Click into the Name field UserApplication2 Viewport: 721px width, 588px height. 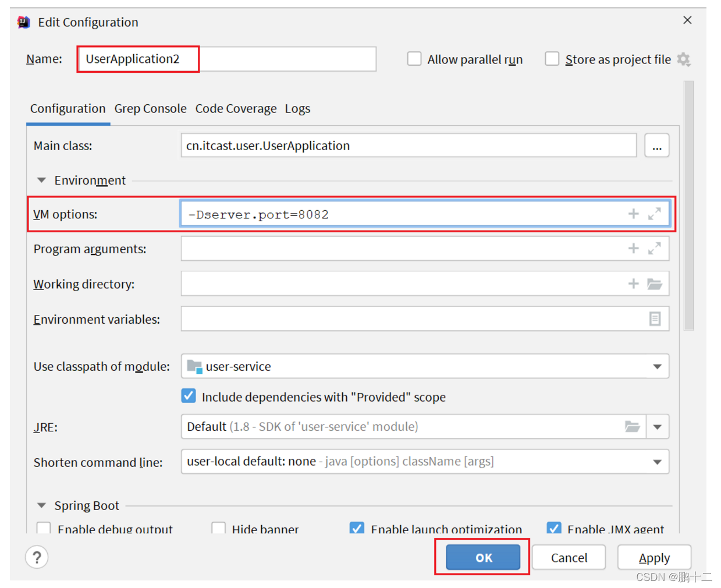[x=227, y=59]
